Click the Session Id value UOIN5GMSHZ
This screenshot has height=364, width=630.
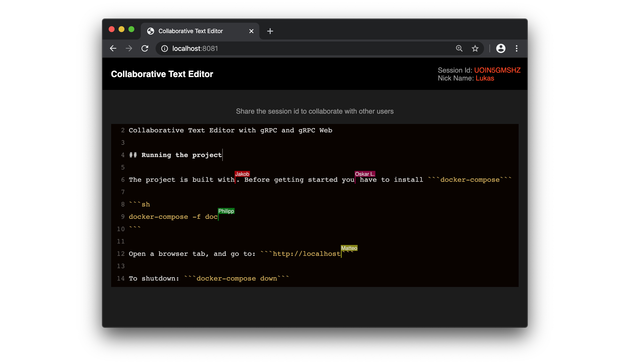pyautogui.click(x=498, y=70)
